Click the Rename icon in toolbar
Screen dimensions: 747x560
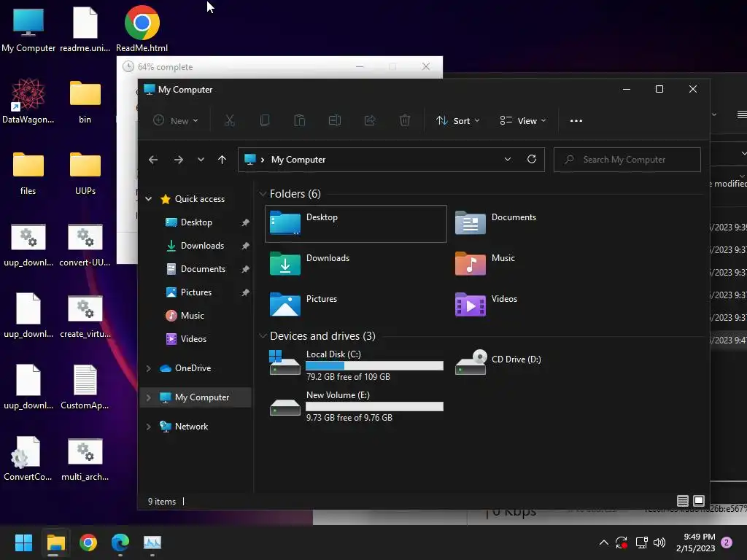[334, 120]
